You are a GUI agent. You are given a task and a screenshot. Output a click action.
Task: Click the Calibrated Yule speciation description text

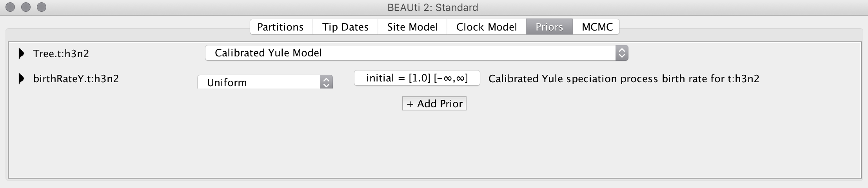coord(623,79)
